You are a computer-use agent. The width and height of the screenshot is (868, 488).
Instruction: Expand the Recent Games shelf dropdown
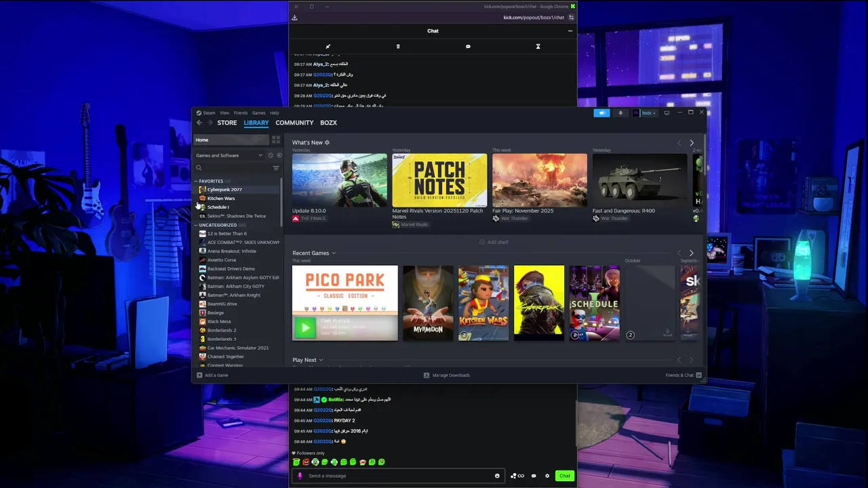pos(334,253)
